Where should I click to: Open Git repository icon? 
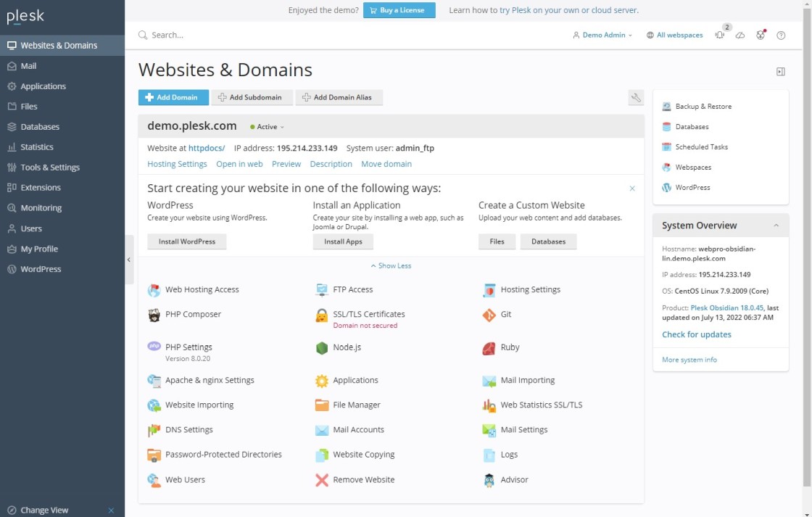pyautogui.click(x=489, y=315)
